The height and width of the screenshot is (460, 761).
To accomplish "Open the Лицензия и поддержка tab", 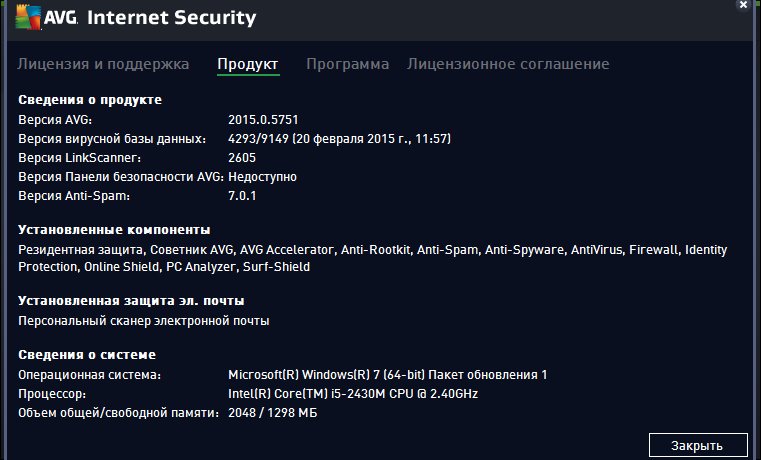I will click(103, 64).
